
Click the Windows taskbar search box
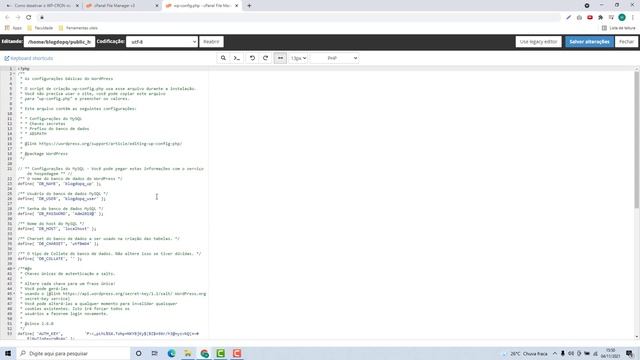click(x=73, y=353)
